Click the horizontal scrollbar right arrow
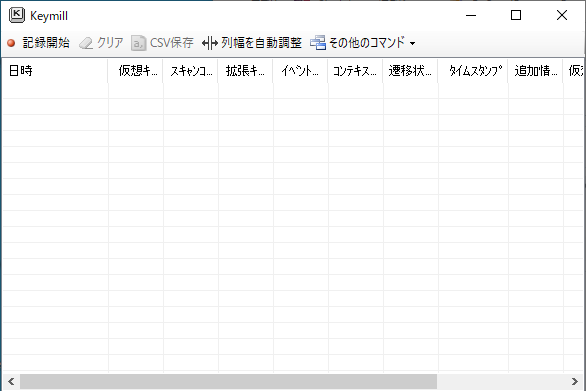The width and height of the screenshot is (586, 391). [x=575, y=382]
